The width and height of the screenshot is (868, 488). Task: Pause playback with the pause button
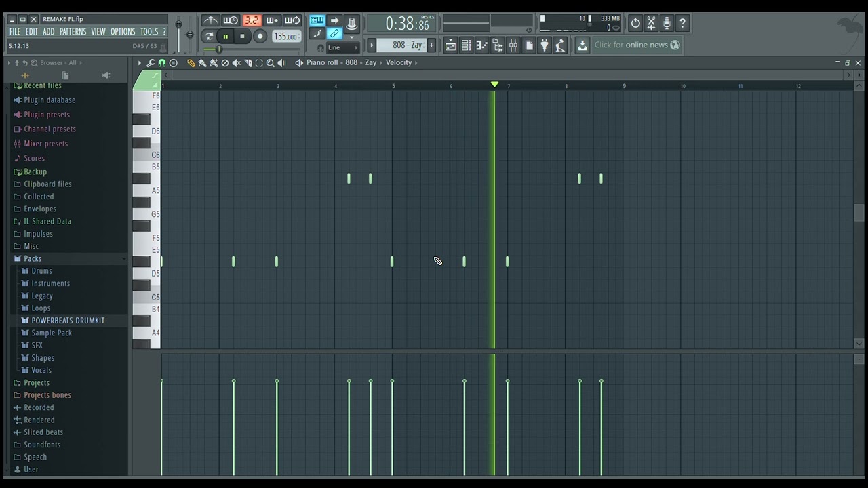coord(225,37)
